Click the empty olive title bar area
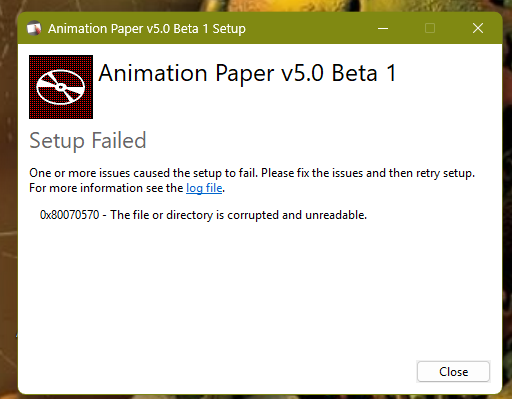 coord(310,28)
